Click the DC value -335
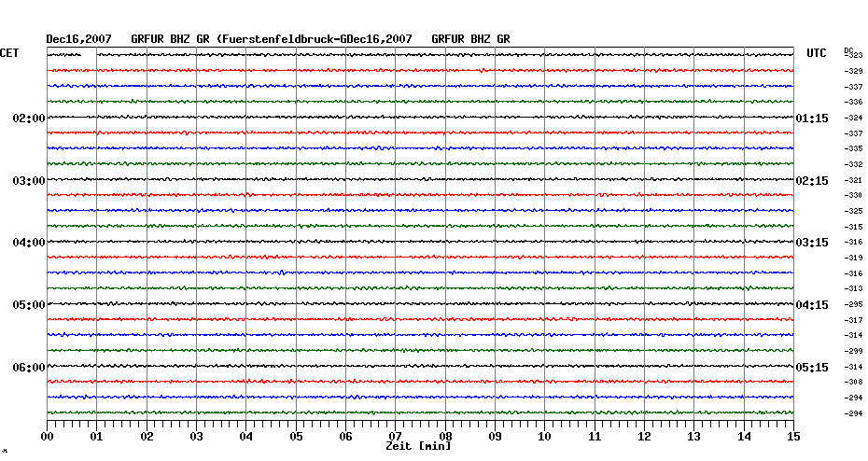Image resolution: width=868 pixels, height=461 pixels. 853,149
